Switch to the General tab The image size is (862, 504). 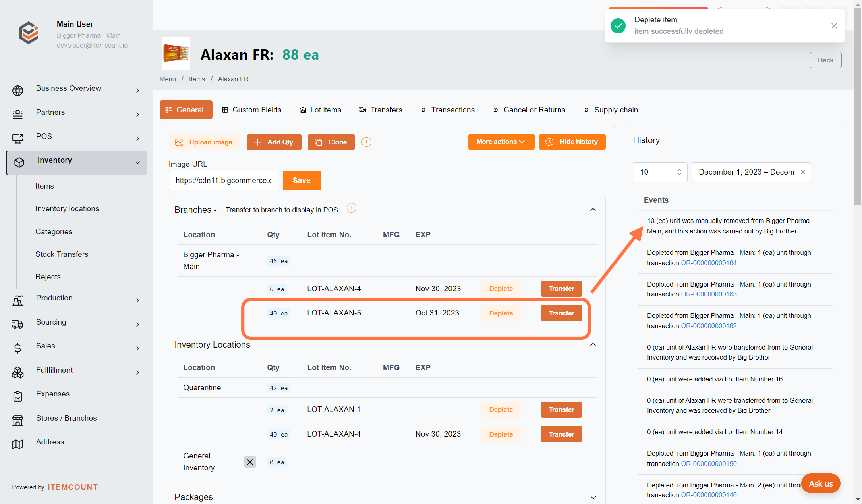tap(186, 110)
